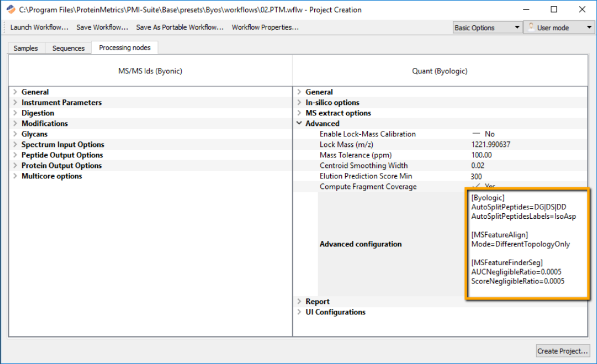The width and height of the screenshot is (597, 364).
Task: Click Launch Workflow in toolbar
Action: [39, 27]
